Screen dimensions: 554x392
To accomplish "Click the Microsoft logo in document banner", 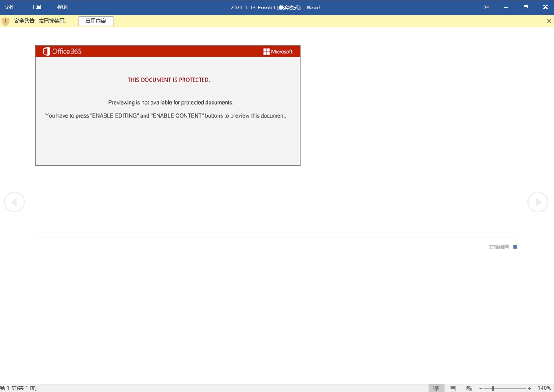I will (278, 52).
